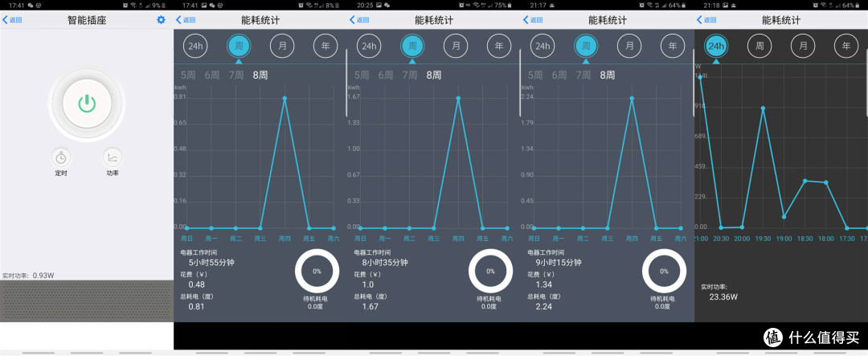Screen dimensions: 868x356
Task: Tap the 19:30 data point on 24h chart
Action: pyautogui.click(x=763, y=108)
